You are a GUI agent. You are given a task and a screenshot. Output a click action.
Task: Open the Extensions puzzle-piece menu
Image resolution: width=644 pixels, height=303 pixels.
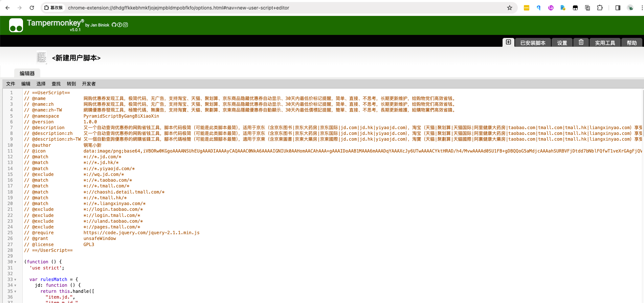600,8
